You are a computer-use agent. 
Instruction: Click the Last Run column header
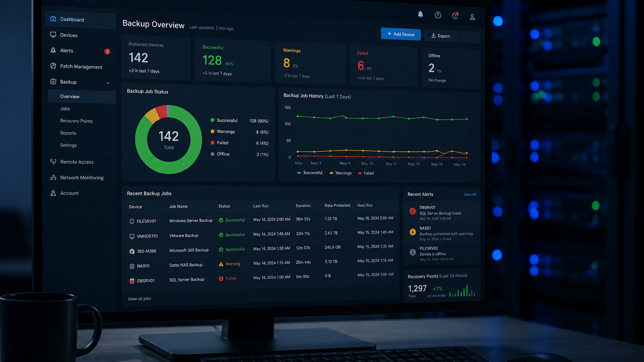pos(261,206)
